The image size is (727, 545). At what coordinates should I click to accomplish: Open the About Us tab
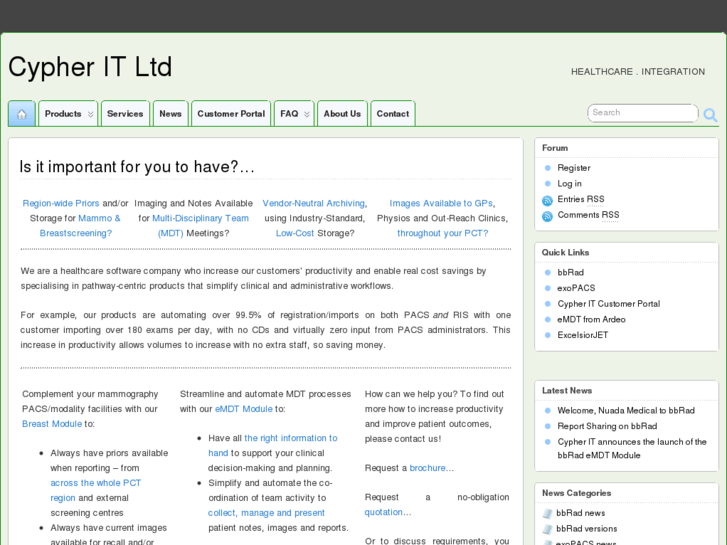pos(342,114)
